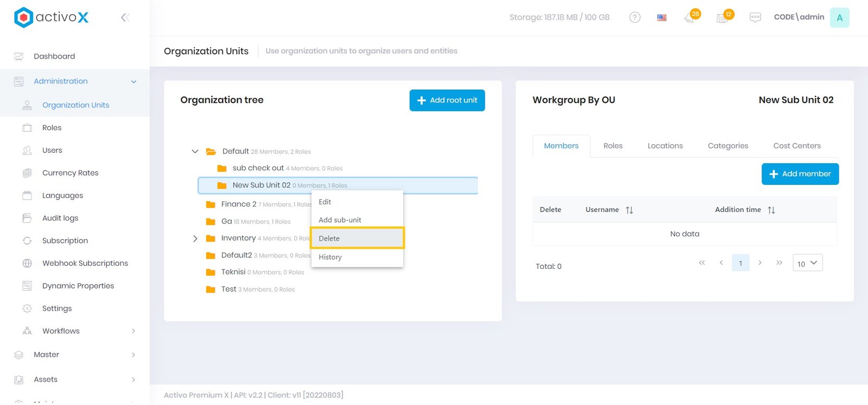Screen dimensions: 868x405
Task: Open the page size dropdown showing 10
Action: [x=807, y=263]
